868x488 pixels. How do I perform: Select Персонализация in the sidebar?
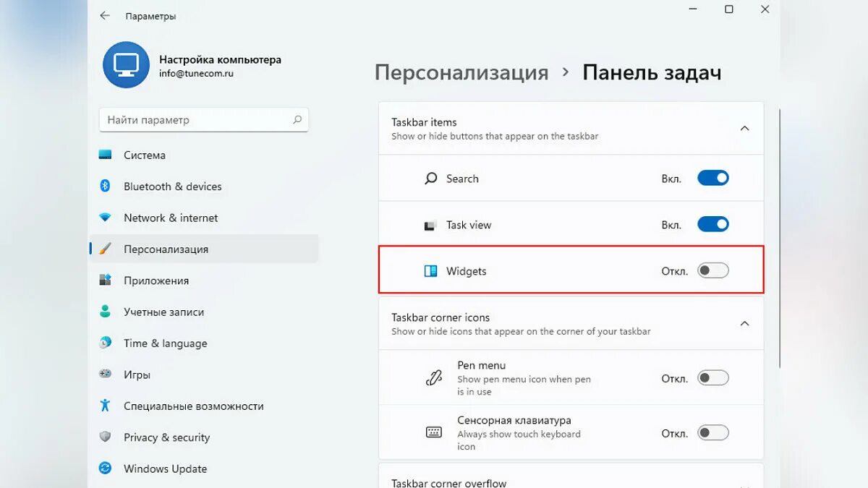tap(203, 249)
